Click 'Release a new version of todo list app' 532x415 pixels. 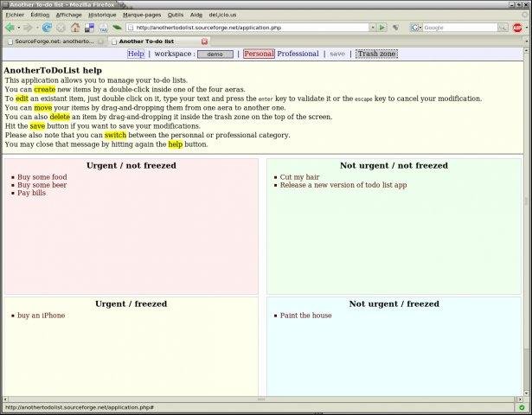[343, 185]
